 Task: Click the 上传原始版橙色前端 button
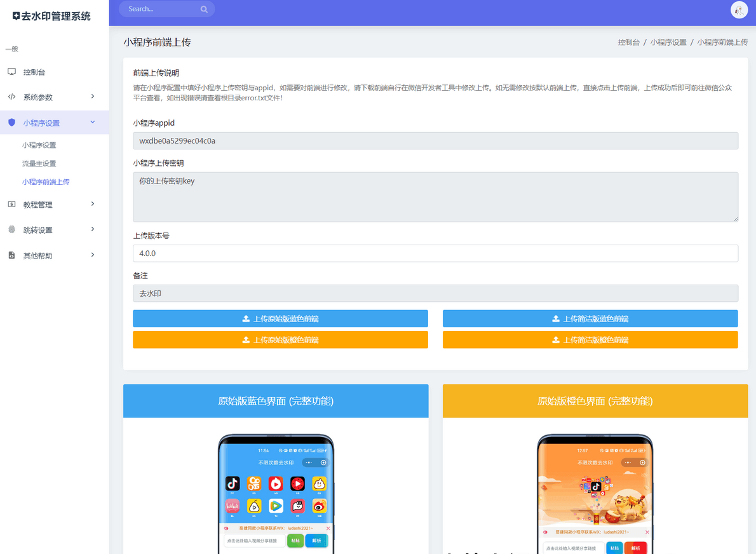[280, 340]
